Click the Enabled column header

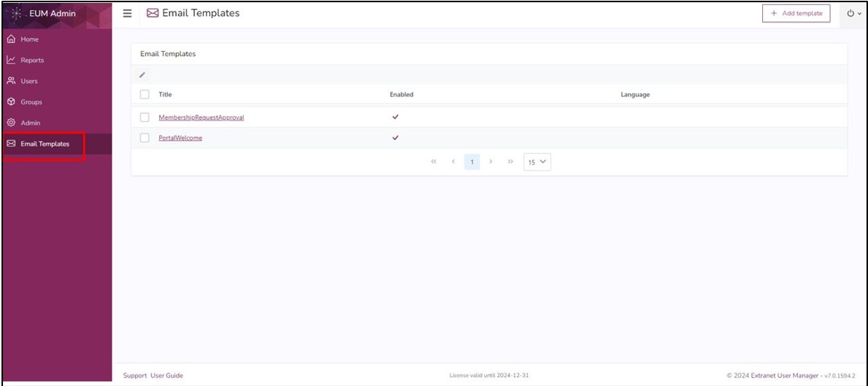(402, 95)
